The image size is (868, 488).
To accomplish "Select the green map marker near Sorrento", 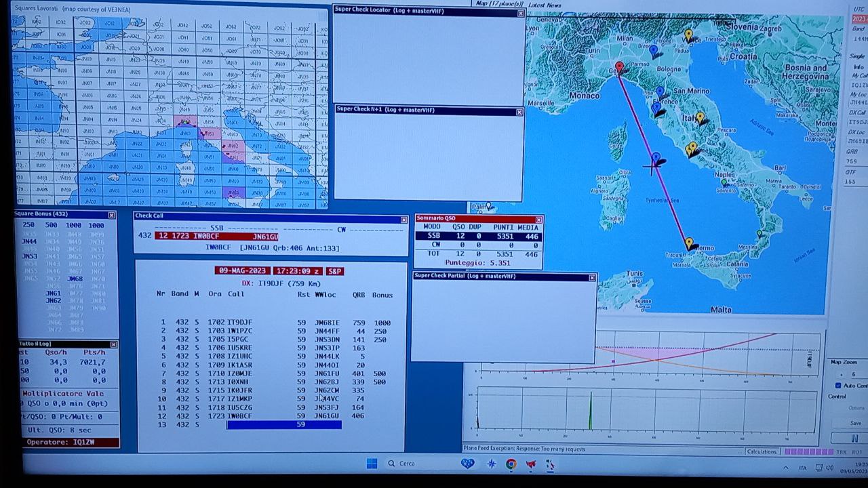I will click(724, 182).
